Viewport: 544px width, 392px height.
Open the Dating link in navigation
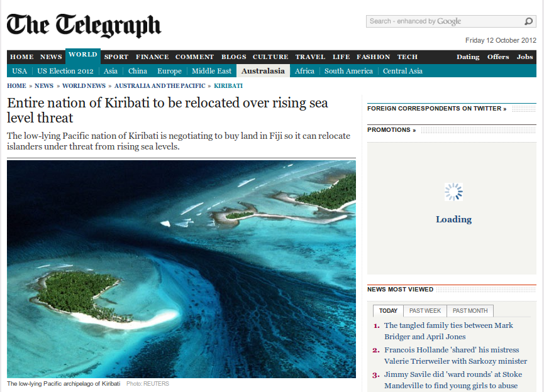pyautogui.click(x=468, y=57)
